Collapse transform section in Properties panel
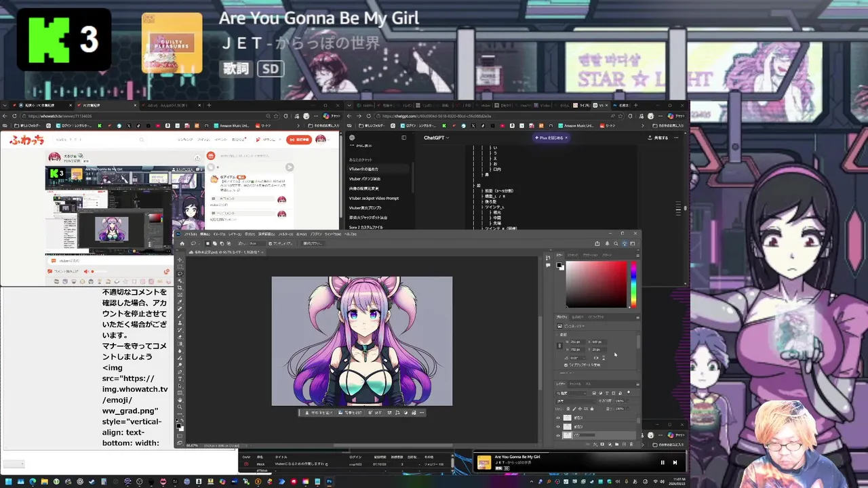This screenshot has width=868, height=488. click(x=557, y=334)
